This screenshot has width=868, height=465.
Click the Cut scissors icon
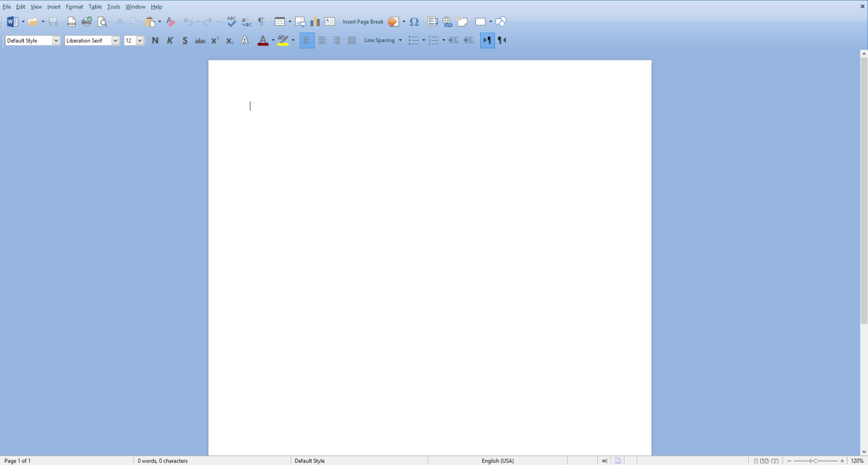(x=120, y=22)
